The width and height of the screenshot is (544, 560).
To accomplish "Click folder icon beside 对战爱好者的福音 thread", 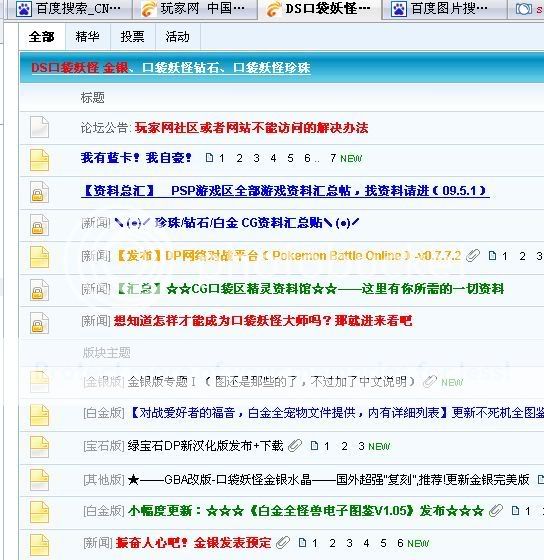I will click(x=39, y=415).
